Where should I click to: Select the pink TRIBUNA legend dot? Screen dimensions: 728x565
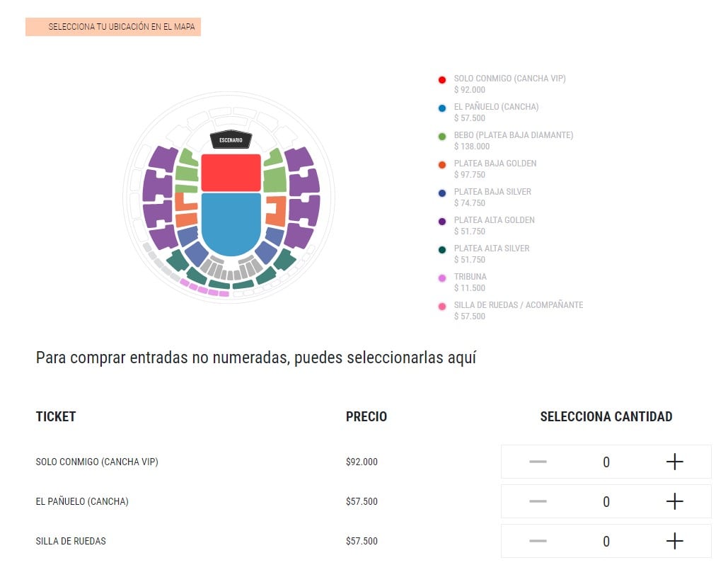pyautogui.click(x=443, y=278)
